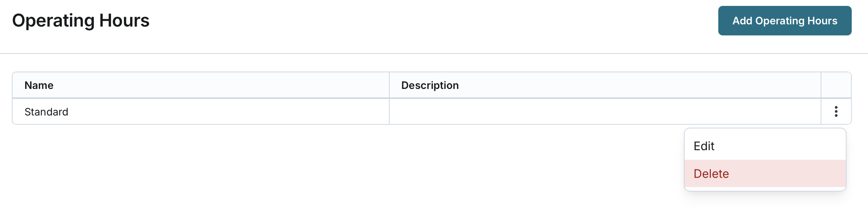Edit the Standard operating hours entry
868x214 pixels.
(x=704, y=146)
